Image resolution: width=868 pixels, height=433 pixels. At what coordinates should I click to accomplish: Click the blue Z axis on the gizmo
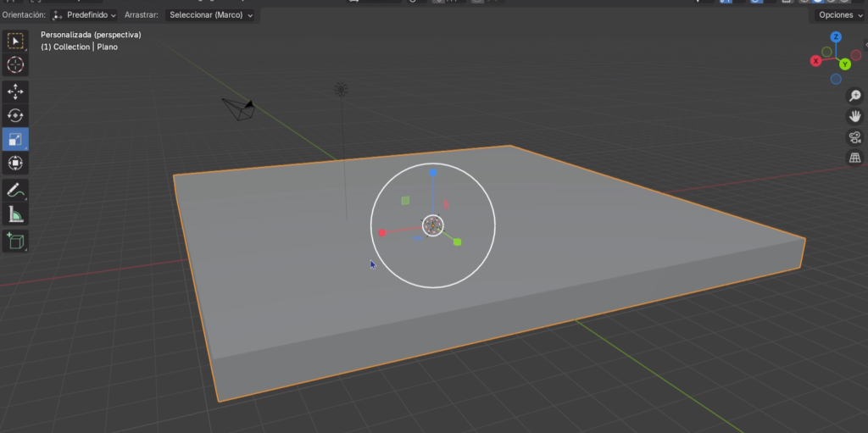(x=836, y=37)
